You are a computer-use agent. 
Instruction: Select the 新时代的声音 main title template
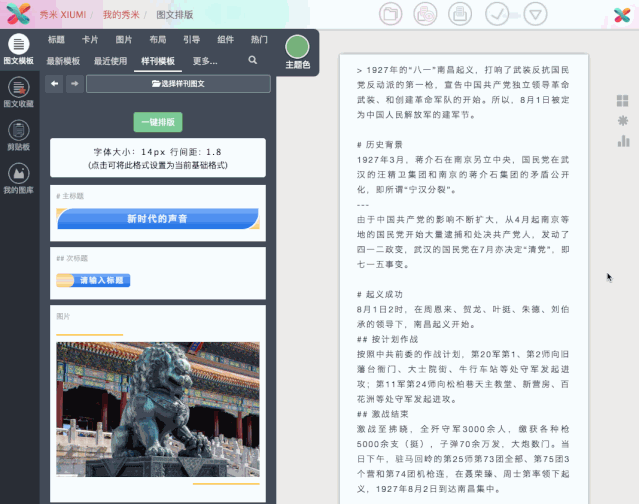(x=158, y=219)
